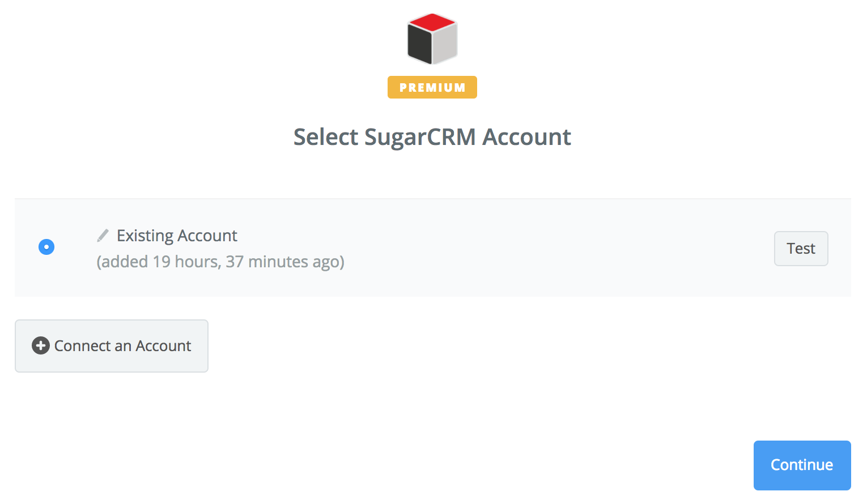Click the Existing Account label text
This screenshot has height=504, width=867.
[177, 236]
